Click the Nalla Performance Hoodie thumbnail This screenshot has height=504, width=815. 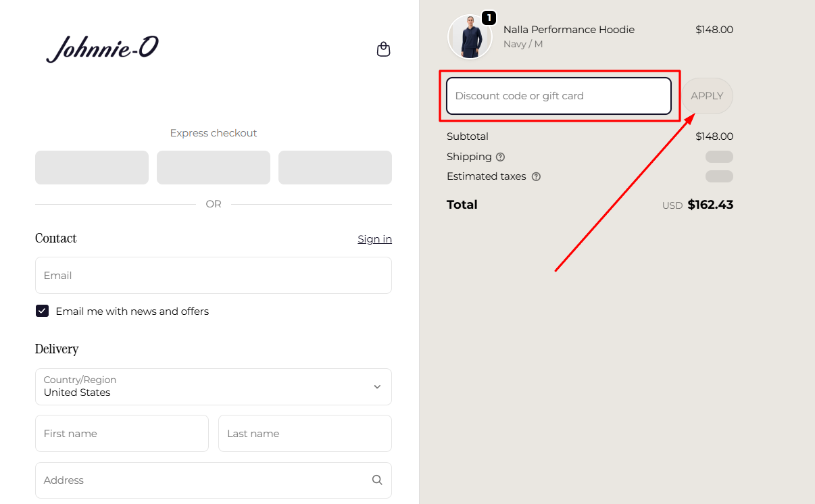coord(470,36)
